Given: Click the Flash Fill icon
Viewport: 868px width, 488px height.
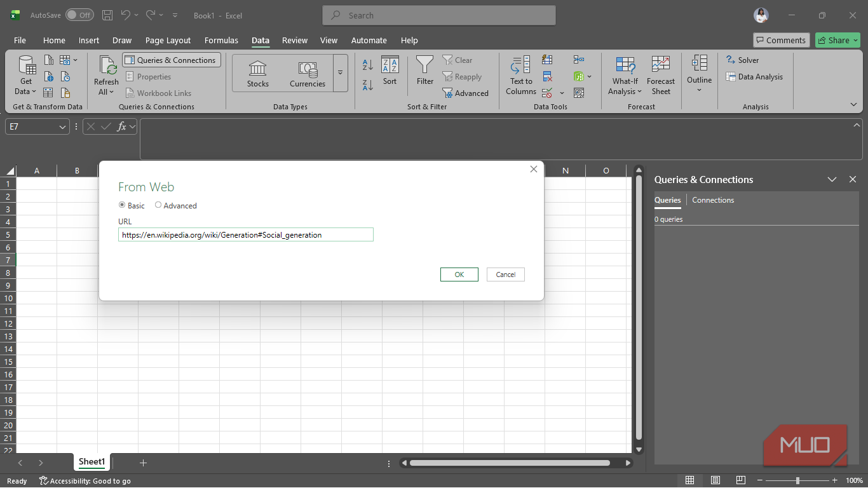Looking at the screenshot, I should click(x=547, y=60).
